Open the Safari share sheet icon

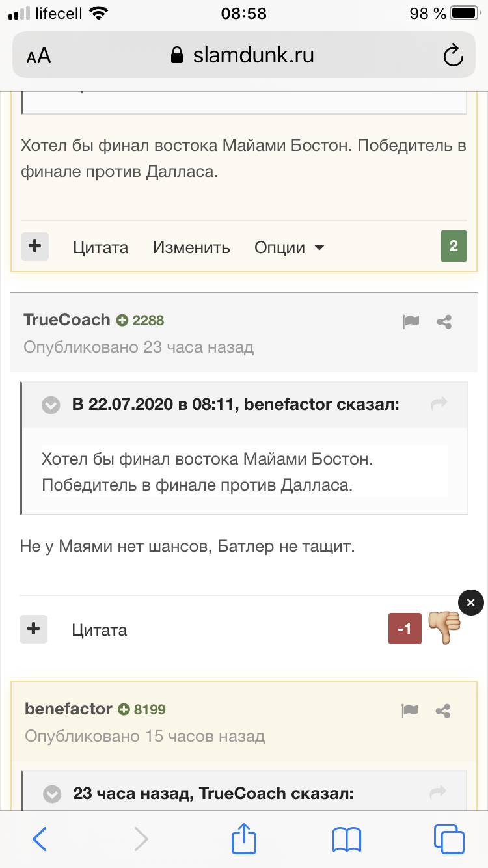(244, 838)
